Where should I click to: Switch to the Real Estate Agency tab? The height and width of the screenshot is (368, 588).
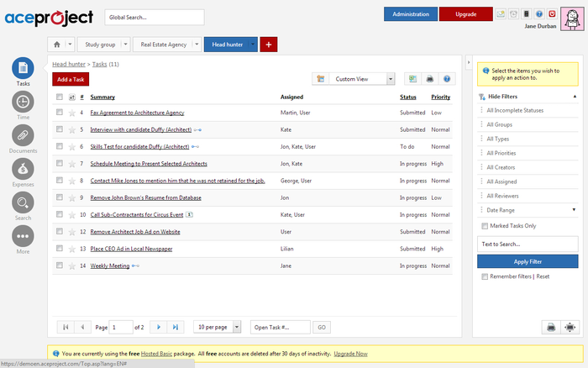[164, 44]
